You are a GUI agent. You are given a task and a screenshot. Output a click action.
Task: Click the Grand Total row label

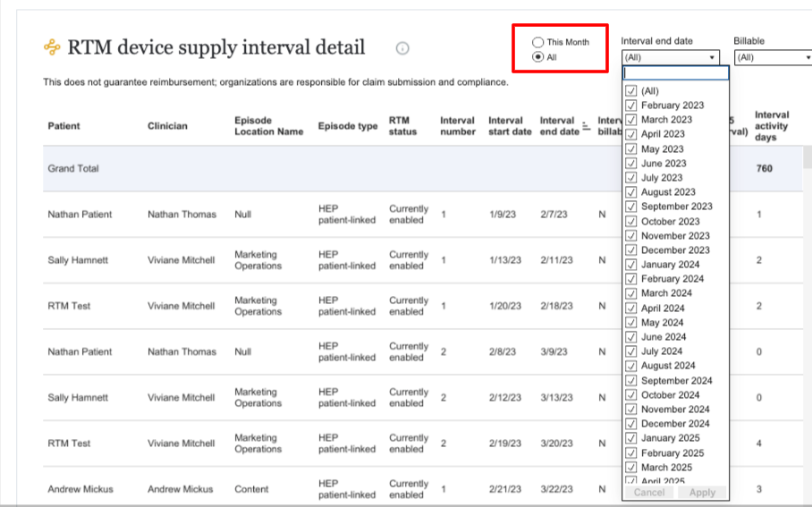73,168
